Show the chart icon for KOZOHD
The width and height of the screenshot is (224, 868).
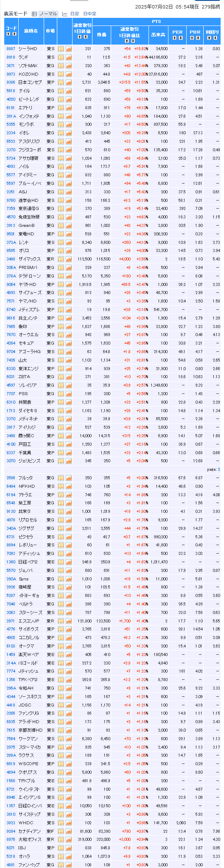[x=68, y=74]
